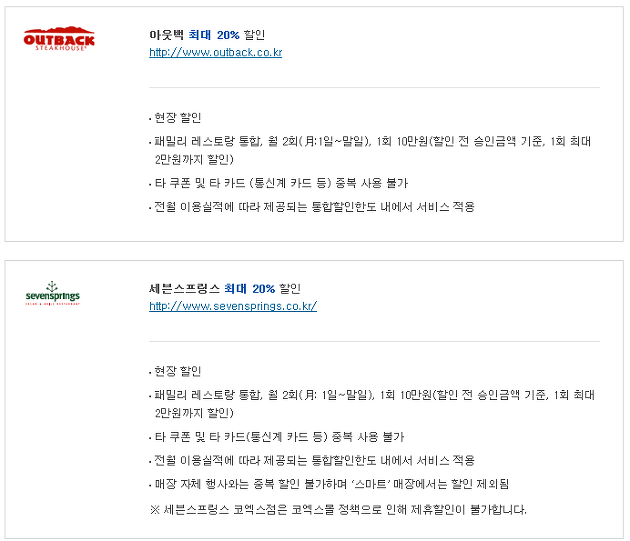Click the 아웃백 최대 20% 할인 heading
The image size is (630, 541).
(x=207, y=35)
